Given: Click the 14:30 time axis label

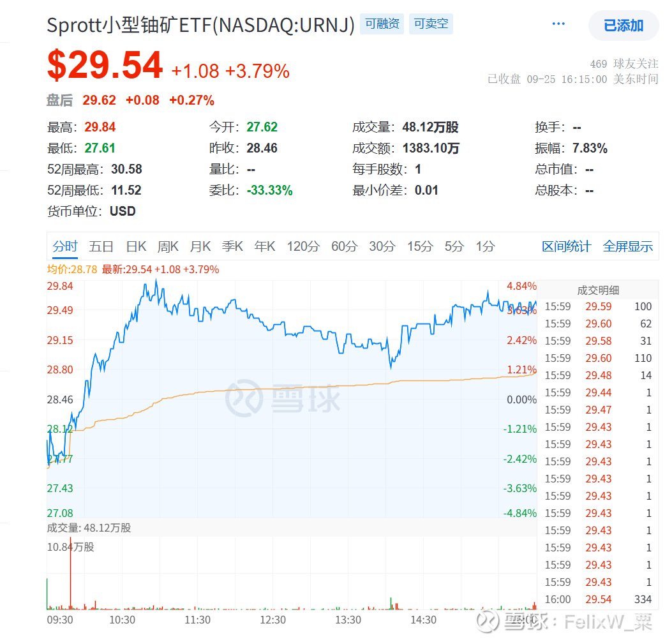Looking at the screenshot, I should pyautogui.click(x=423, y=620).
